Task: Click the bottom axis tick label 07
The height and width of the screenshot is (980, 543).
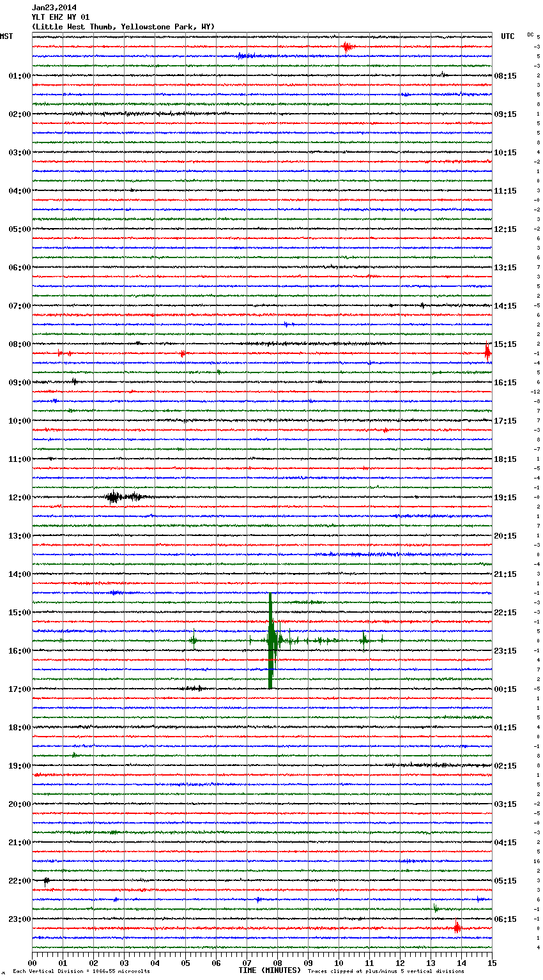Action: click(x=247, y=963)
